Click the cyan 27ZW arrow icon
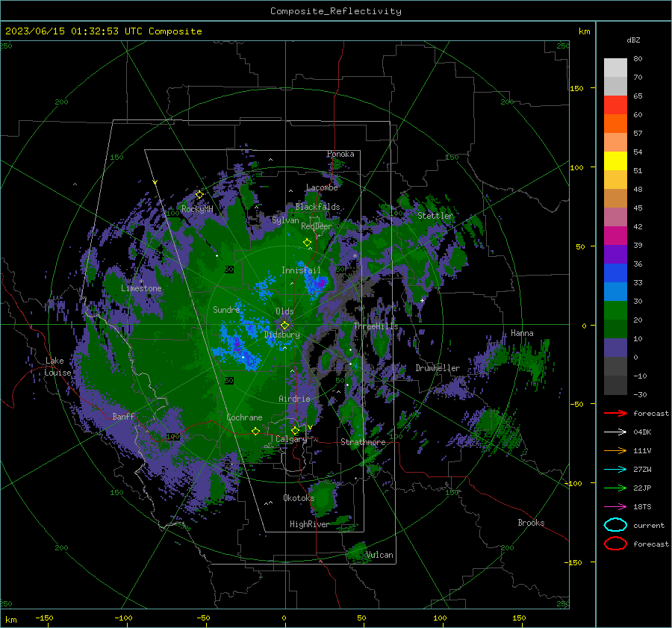672x628 pixels. (615, 470)
